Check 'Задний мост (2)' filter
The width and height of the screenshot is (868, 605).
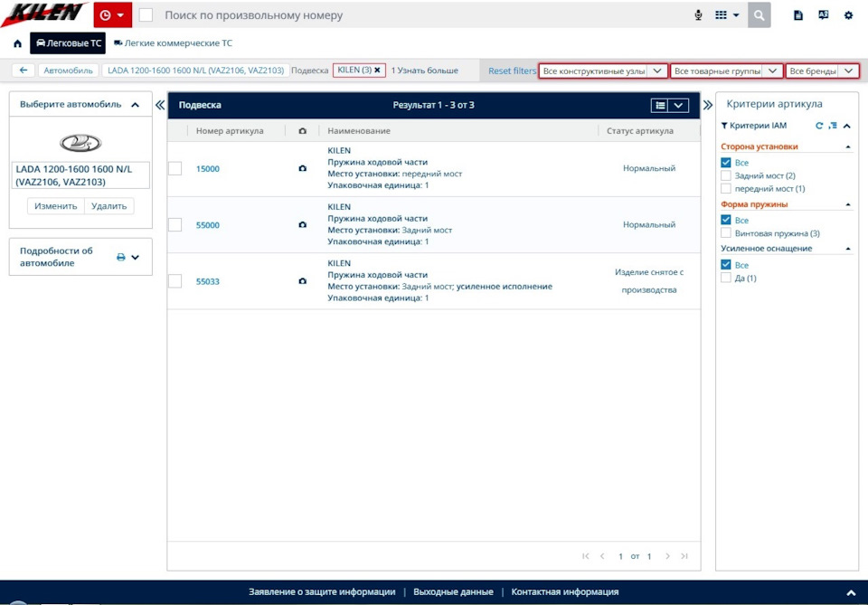726,175
